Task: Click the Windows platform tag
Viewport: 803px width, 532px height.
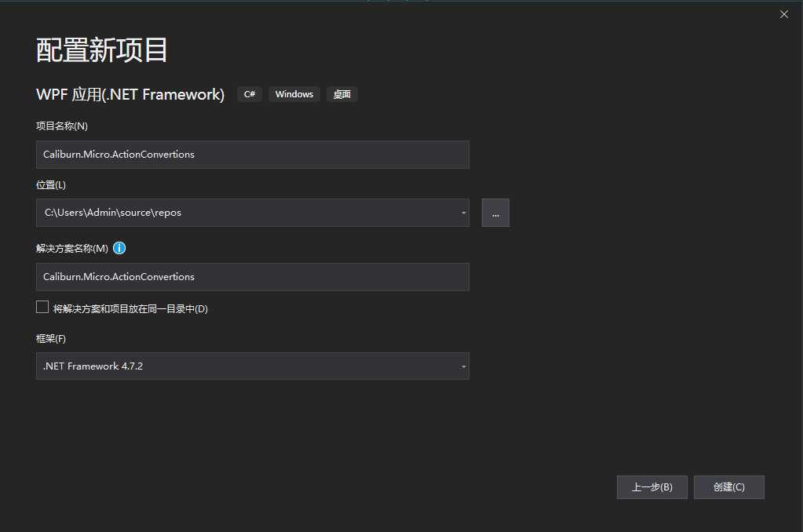Action: [x=294, y=94]
